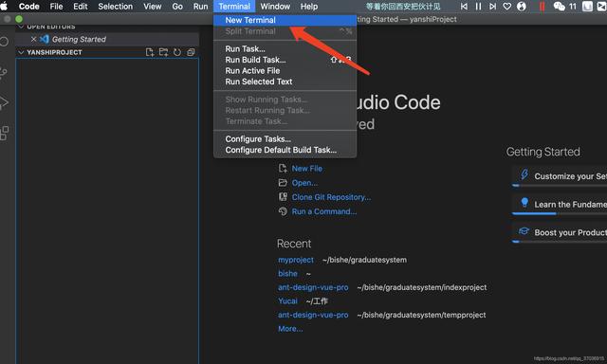Viewport: 607px width, 364px height.
Task: Select Run Build Task... entry
Action: coord(285,60)
